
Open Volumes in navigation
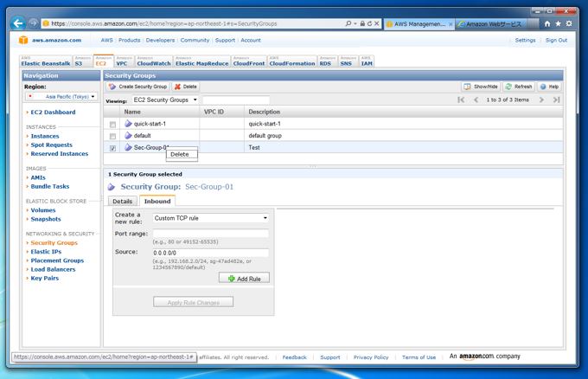click(42, 210)
